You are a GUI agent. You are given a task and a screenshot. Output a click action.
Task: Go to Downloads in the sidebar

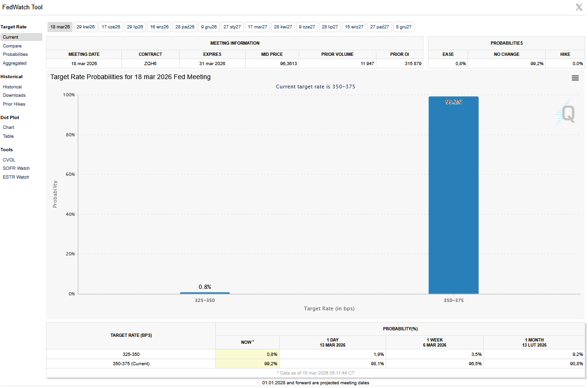[x=14, y=95]
